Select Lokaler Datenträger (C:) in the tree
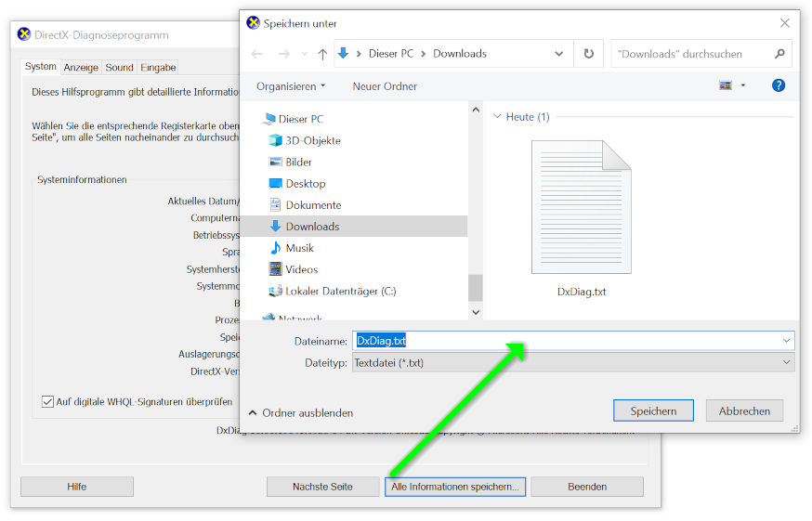 pyautogui.click(x=340, y=291)
